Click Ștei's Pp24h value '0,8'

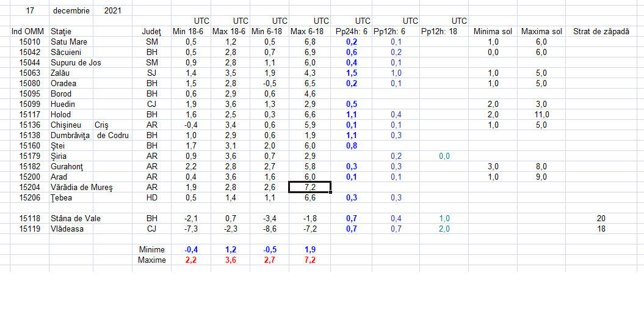click(351, 146)
